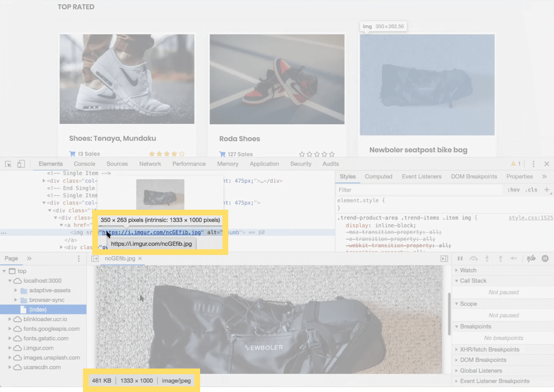Deactivate breakpoints with the slashed breakpoint icon
The width and height of the screenshot is (554, 392).
tap(531, 258)
